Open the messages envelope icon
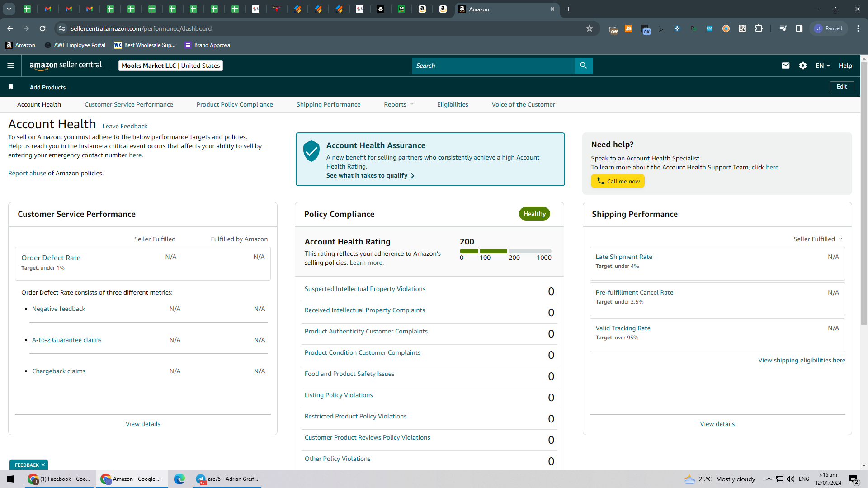This screenshot has height=488, width=868. [786, 66]
